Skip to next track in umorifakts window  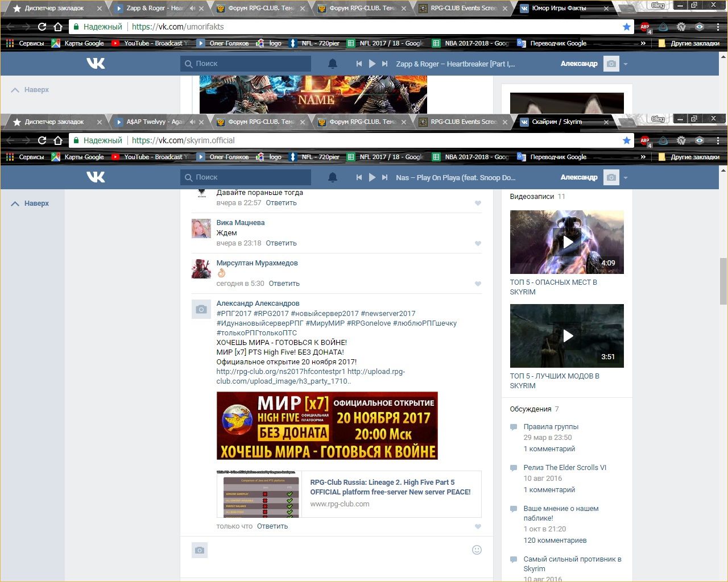(x=385, y=64)
